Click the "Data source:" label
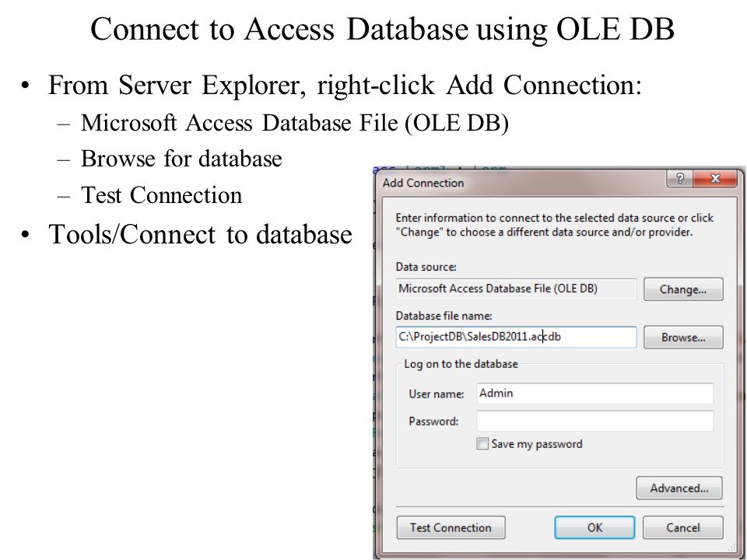The width and height of the screenshot is (747, 560). pos(426,267)
